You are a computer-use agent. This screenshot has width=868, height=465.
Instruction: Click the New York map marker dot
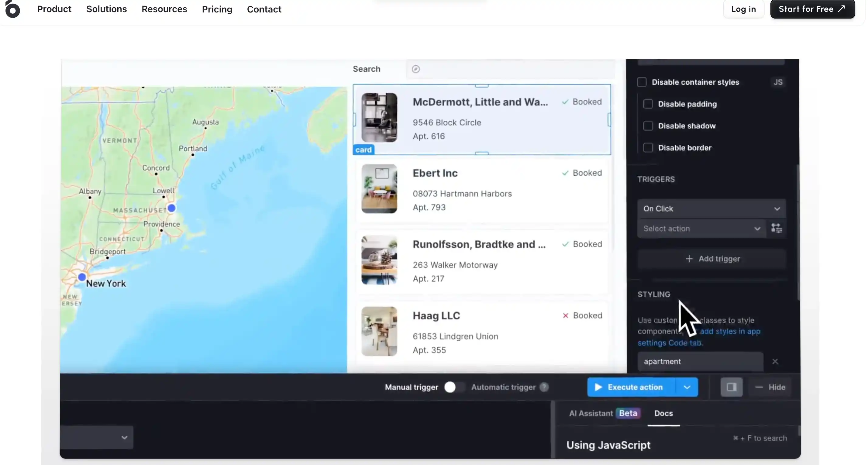pos(82,277)
